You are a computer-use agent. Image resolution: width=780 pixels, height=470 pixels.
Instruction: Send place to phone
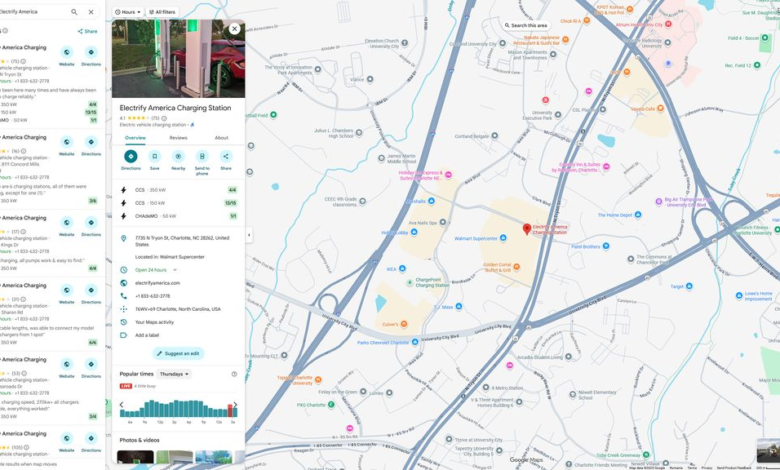tap(202, 157)
